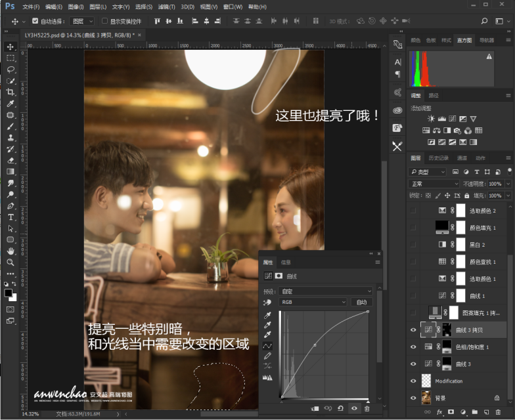Select the Pen tool

11,206
